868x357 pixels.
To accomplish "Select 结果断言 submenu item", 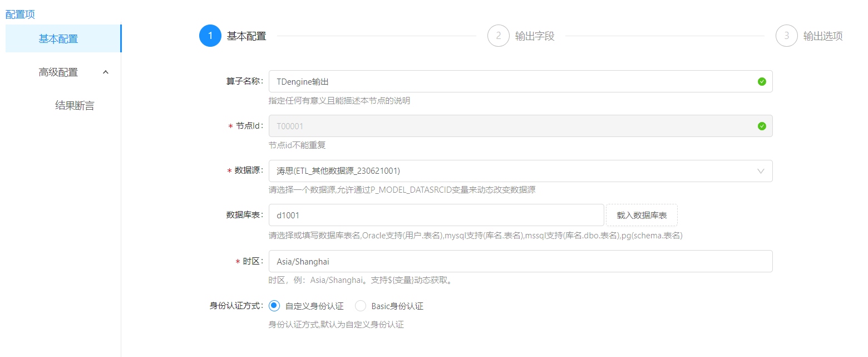I will (75, 106).
